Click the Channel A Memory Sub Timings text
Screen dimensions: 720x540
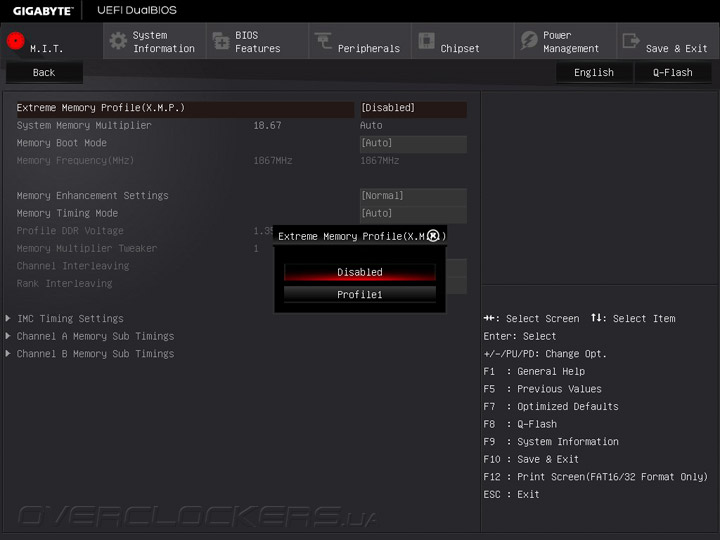[x=95, y=336]
